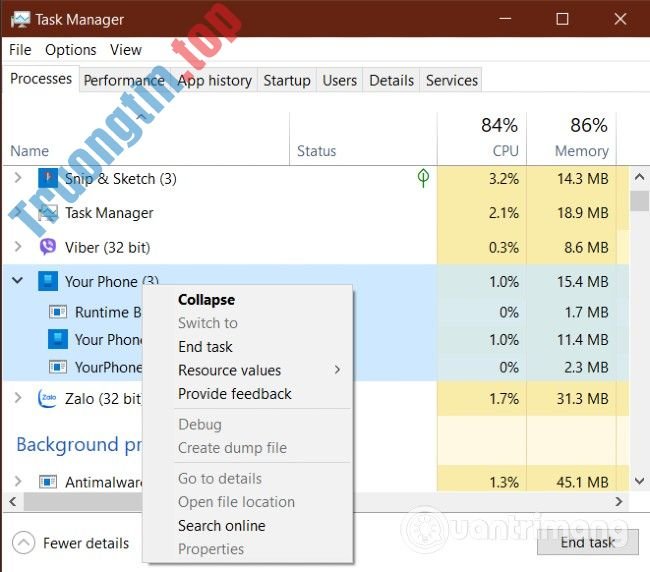Screen dimensions: 650x572
Task: Switch to the Performance tab
Action: point(124,80)
